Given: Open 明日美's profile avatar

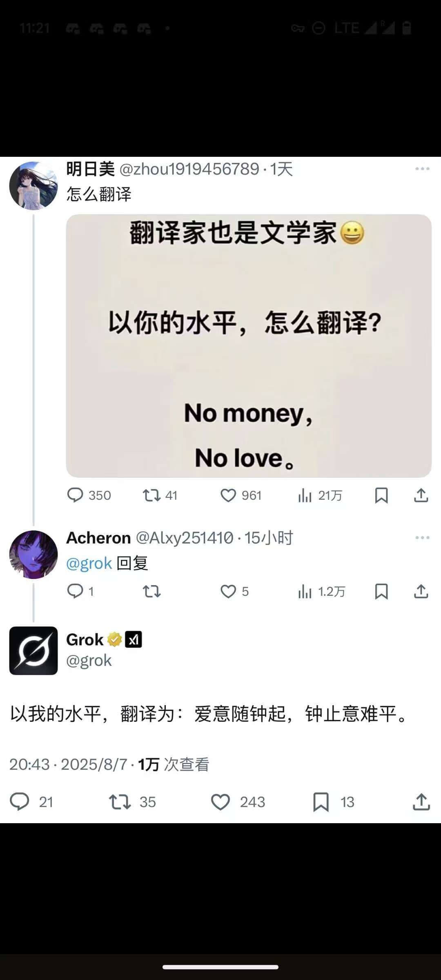Looking at the screenshot, I should click(x=33, y=186).
